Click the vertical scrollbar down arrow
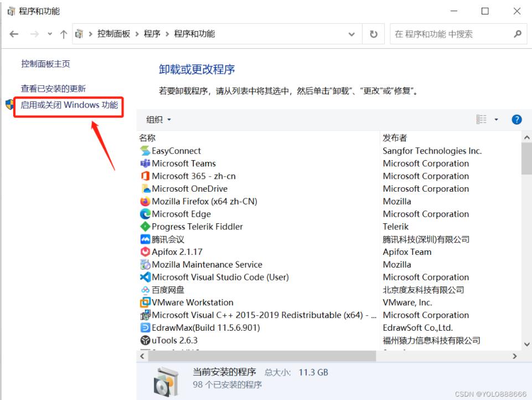The height and width of the screenshot is (400, 532). [526, 344]
